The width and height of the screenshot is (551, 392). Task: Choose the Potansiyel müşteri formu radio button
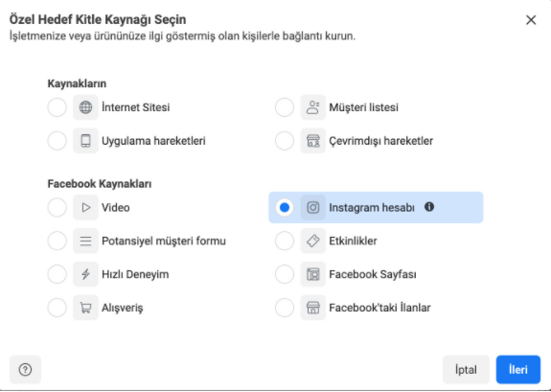coord(57,241)
